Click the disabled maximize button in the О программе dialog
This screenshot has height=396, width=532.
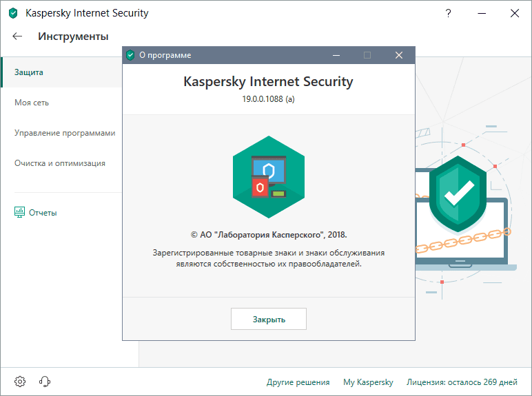click(367, 55)
